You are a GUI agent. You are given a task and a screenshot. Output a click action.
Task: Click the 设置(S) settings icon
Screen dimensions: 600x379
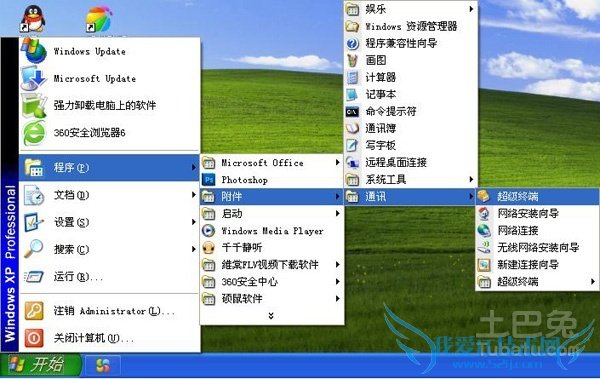[x=34, y=222]
